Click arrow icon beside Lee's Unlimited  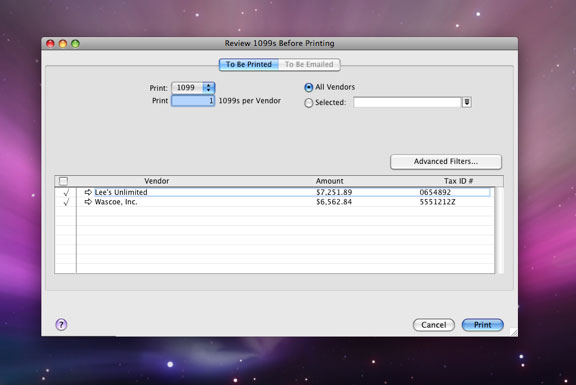(88, 192)
